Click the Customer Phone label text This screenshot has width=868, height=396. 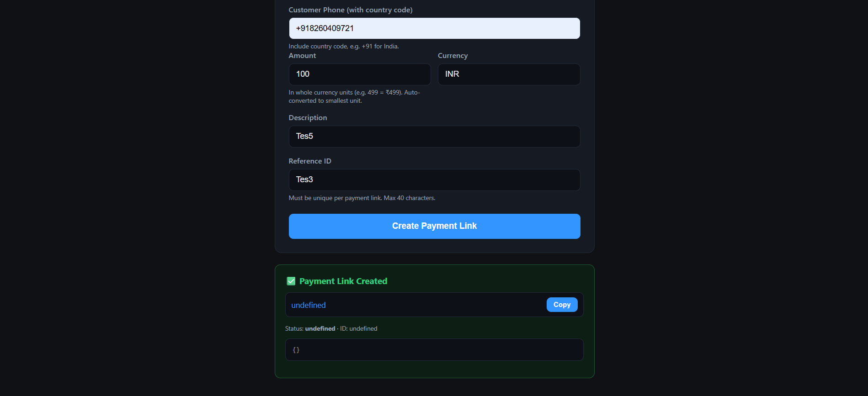coord(351,10)
